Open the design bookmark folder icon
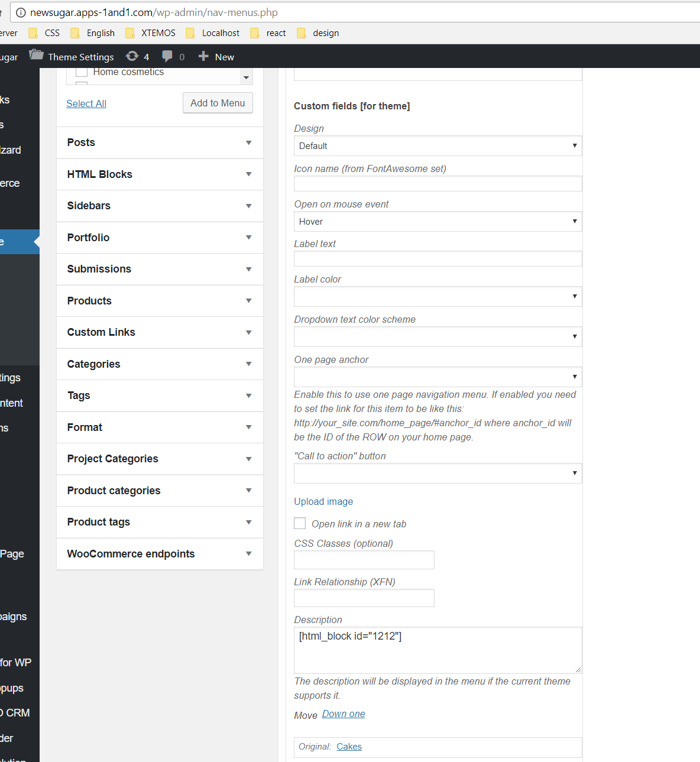 point(302,33)
